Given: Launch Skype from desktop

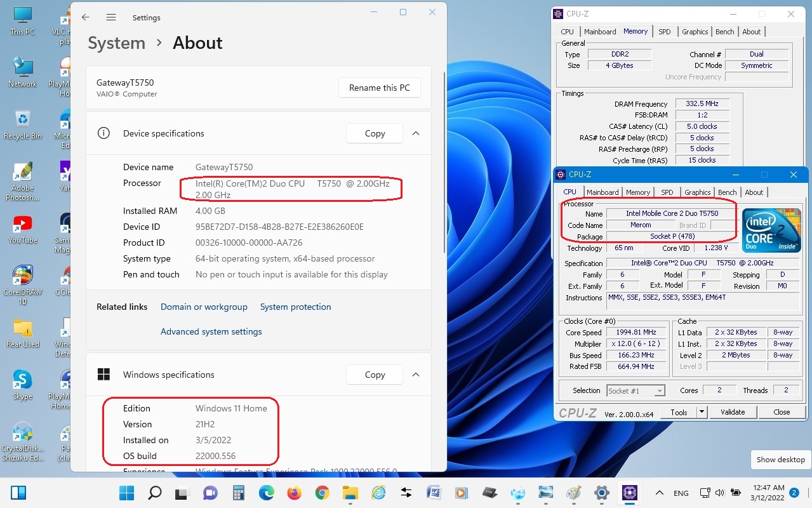Looking at the screenshot, I should pyautogui.click(x=23, y=385).
